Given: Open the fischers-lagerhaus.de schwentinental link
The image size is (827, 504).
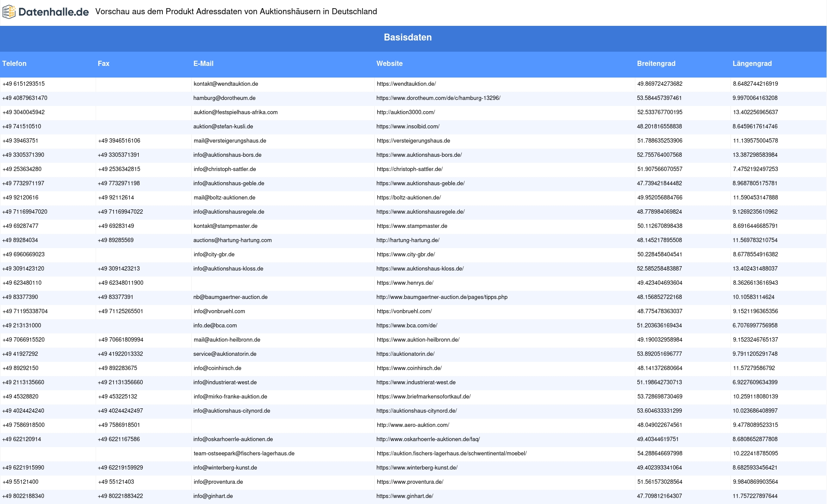Looking at the screenshot, I should 452,454.
